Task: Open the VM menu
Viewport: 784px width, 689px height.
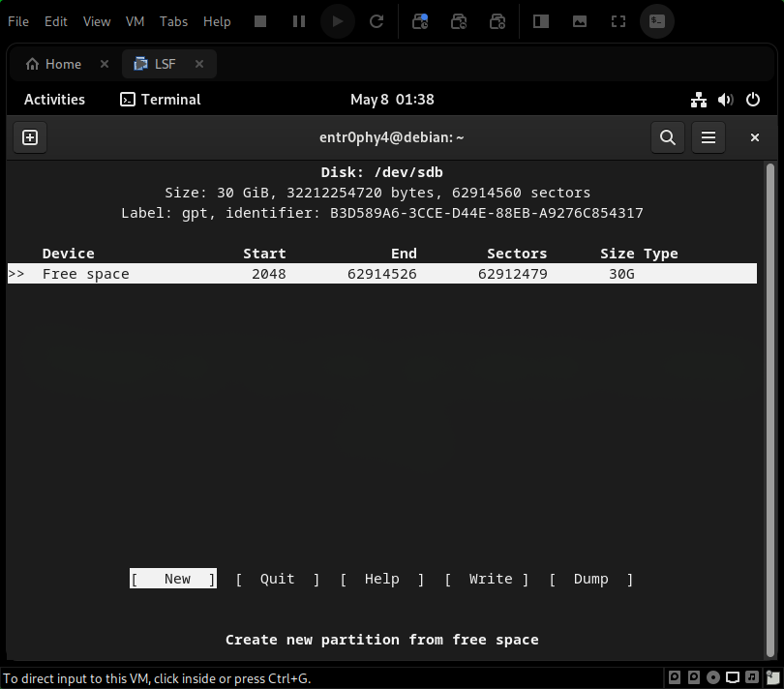Action: point(135,20)
